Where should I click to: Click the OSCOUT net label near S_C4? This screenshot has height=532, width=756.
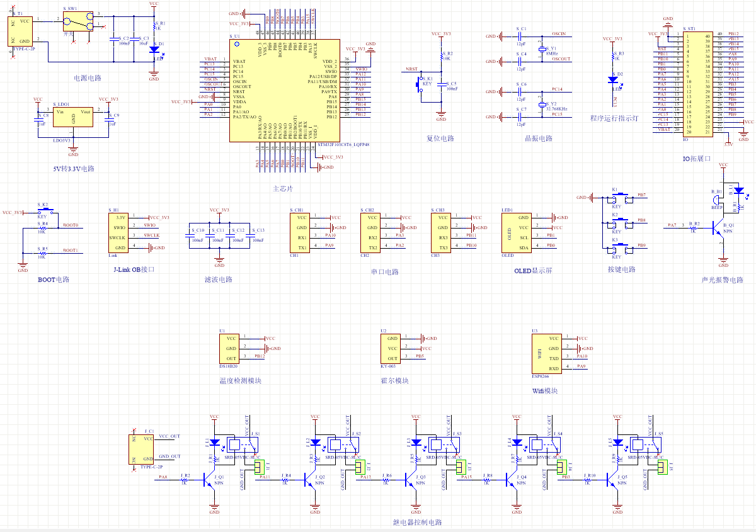click(x=561, y=59)
